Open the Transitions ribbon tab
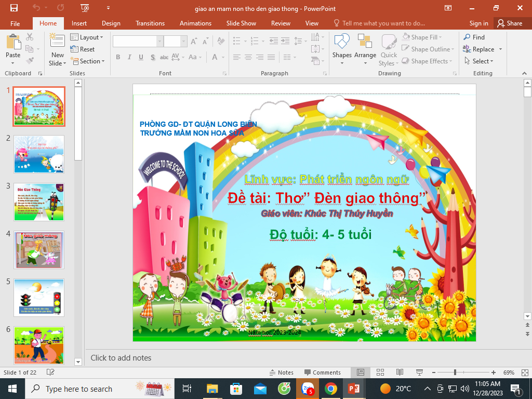The image size is (532, 399). click(x=150, y=23)
